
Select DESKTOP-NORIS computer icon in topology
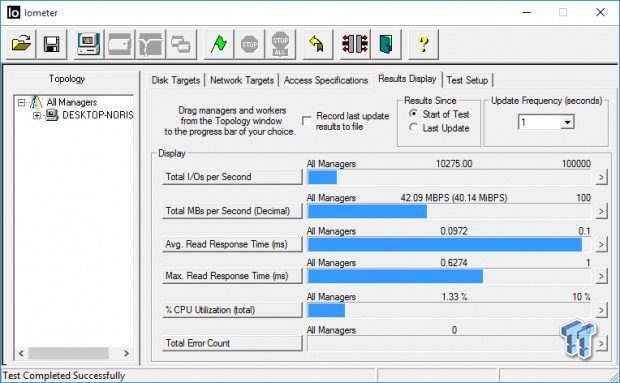[x=51, y=115]
